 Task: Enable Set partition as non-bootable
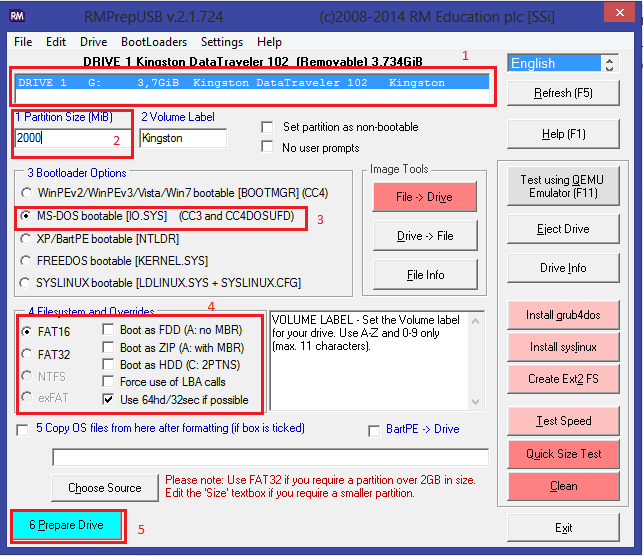pyautogui.click(x=268, y=127)
